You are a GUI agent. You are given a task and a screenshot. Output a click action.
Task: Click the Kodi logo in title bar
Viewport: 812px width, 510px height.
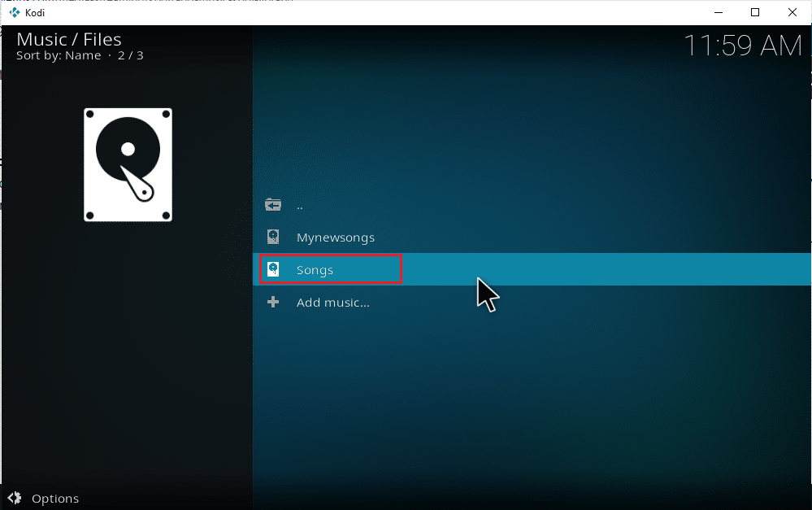coord(15,12)
